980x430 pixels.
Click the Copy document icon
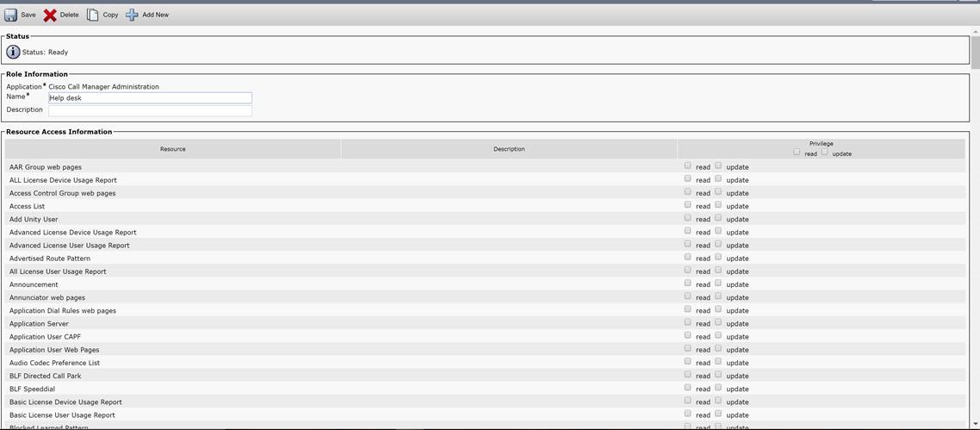coord(92,15)
